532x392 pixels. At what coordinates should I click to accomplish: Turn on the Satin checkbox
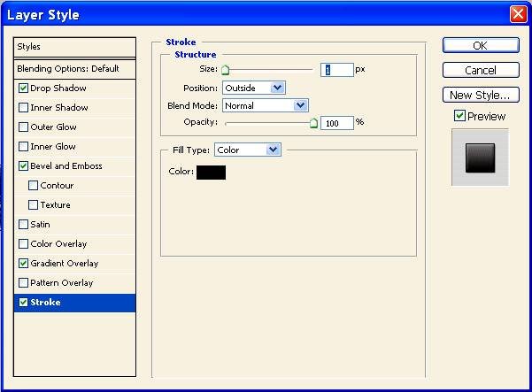(23, 225)
